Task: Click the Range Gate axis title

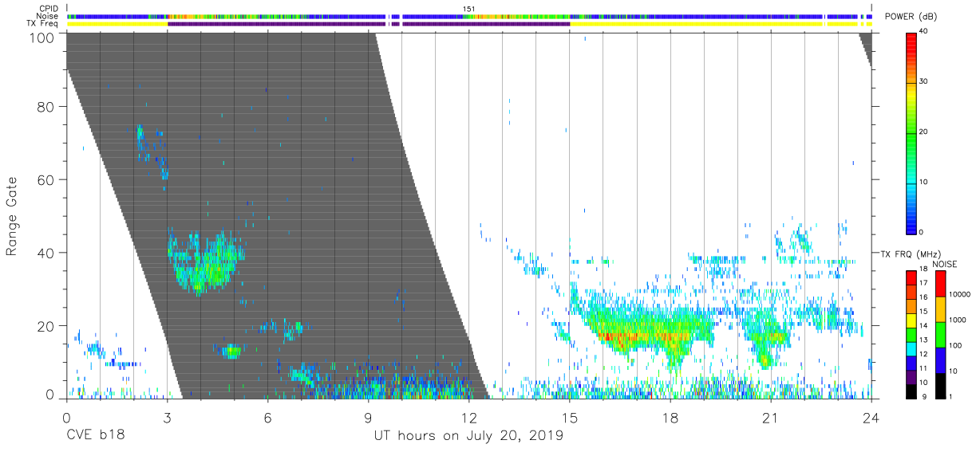Action: (x=13, y=215)
